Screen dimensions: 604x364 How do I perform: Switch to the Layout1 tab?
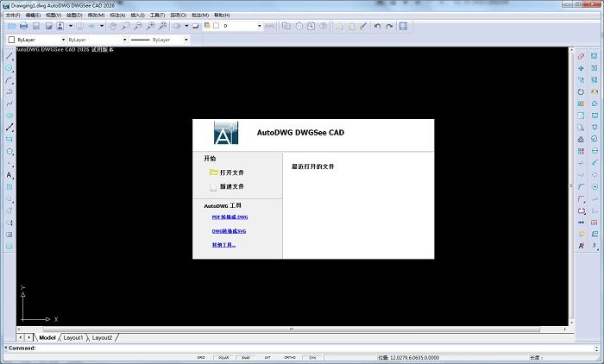[73, 338]
